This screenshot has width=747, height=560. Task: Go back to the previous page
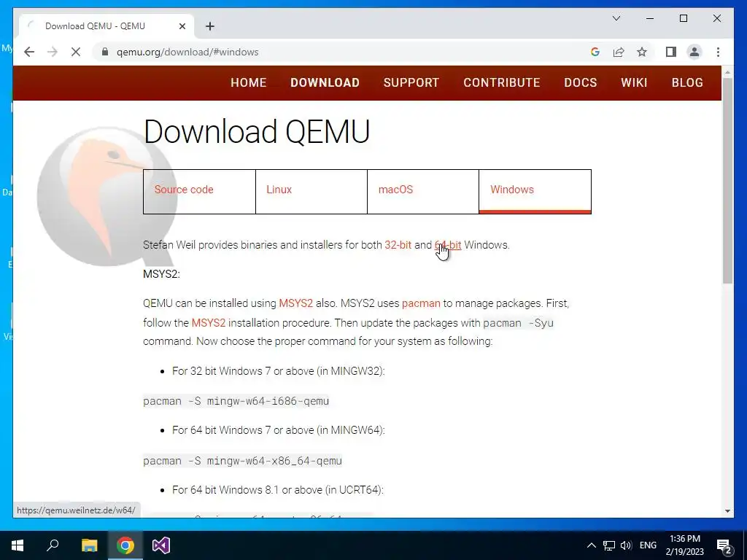click(x=29, y=52)
